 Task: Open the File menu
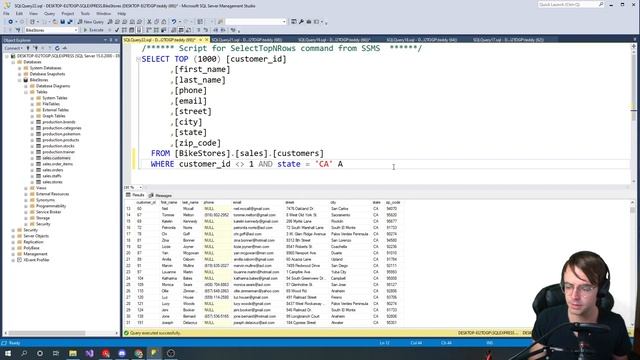(x=6, y=13)
